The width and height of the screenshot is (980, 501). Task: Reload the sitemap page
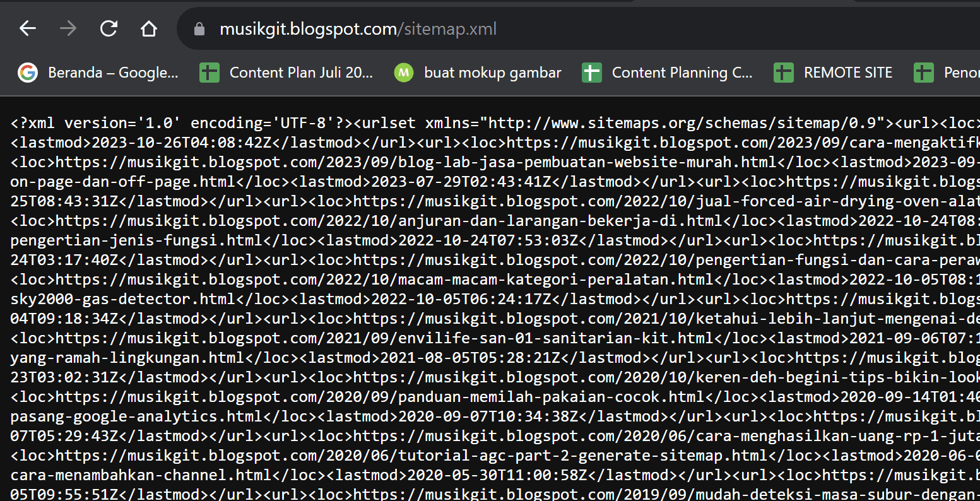(109, 28)
